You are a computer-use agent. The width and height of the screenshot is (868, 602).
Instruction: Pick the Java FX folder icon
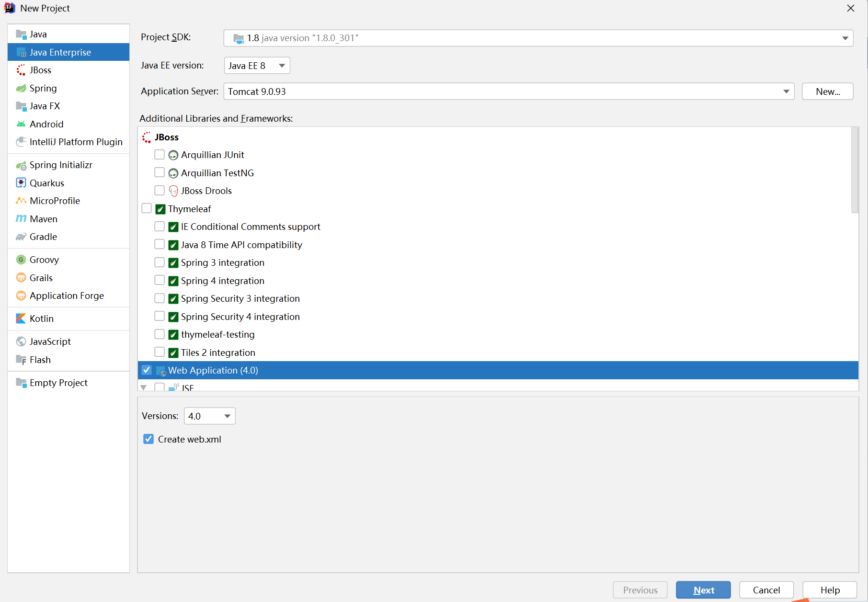[x=21, y=106]
